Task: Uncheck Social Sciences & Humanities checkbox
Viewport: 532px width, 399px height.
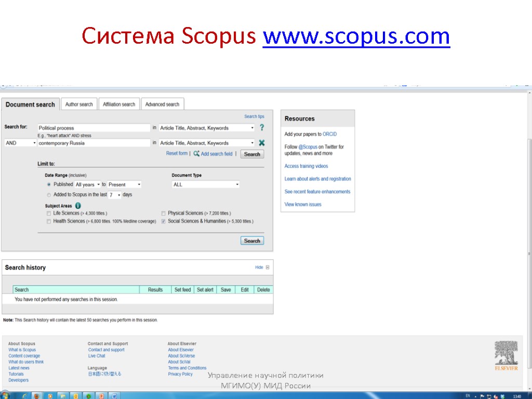Action: click(x=163, y=221)
